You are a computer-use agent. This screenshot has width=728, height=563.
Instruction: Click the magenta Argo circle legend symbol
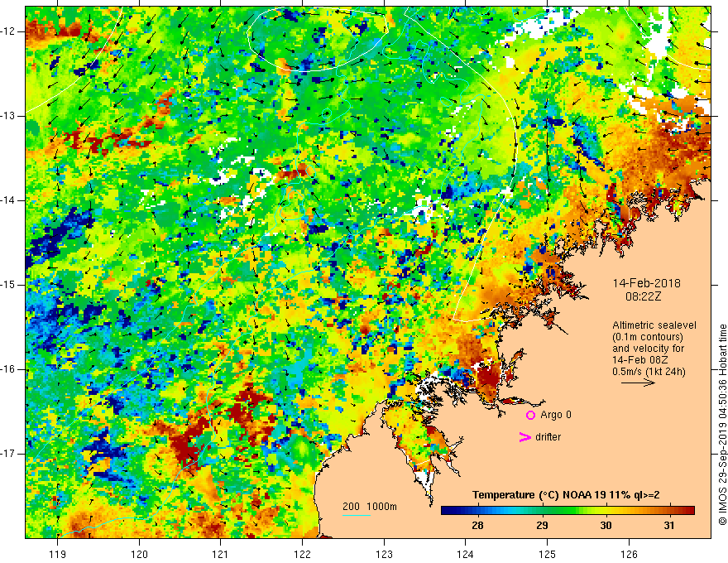coord(530,415)
